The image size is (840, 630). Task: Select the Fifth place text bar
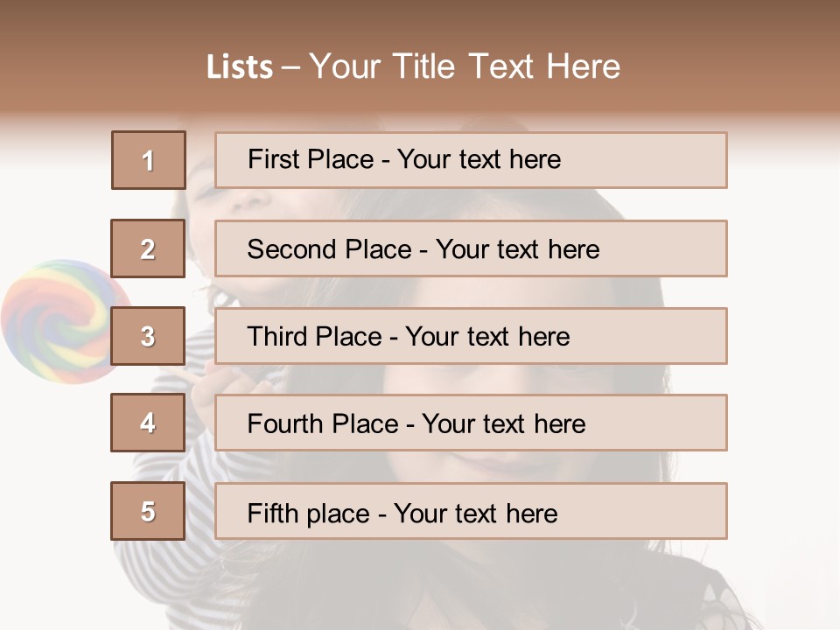coord(471,511)
